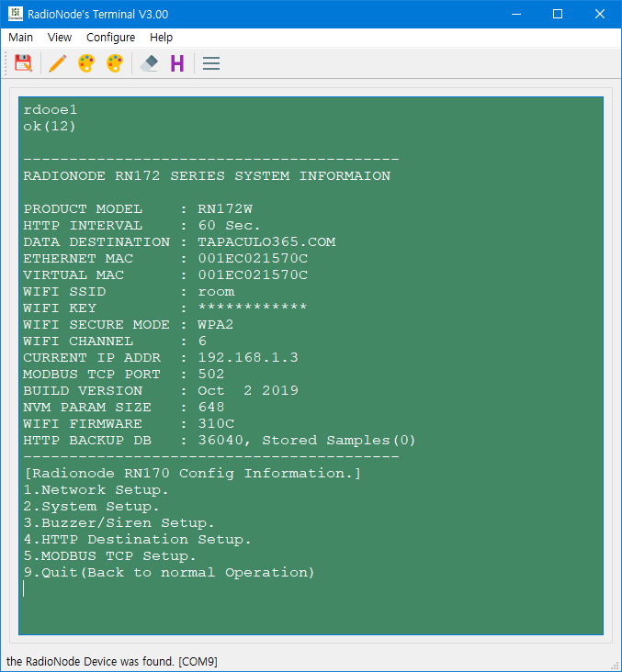Open the Configure menu
The width and height of the screenshot is (622, 672).
(110, 38)
